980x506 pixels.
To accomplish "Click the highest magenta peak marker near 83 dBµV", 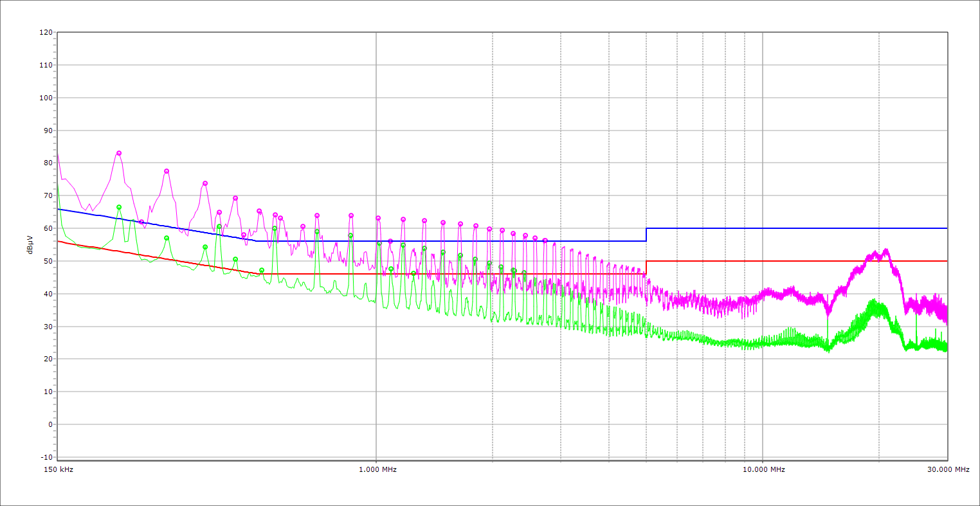I will coord(119,153).
